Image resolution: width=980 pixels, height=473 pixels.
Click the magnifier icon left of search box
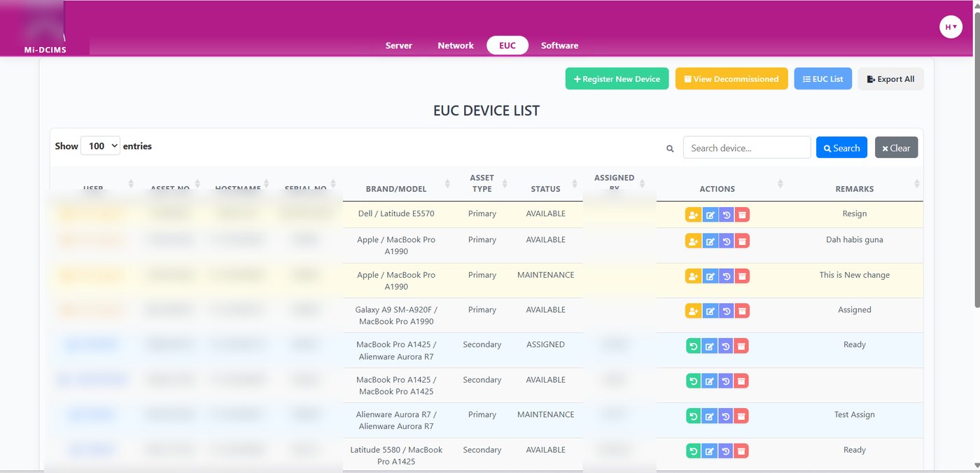pyautogui.click(x=670, y=148)
